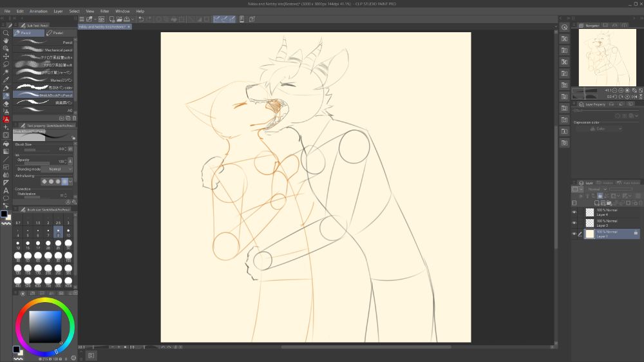The image size is (644, 362).
Task: Select the Frame border tool
Action: [6, 167]
